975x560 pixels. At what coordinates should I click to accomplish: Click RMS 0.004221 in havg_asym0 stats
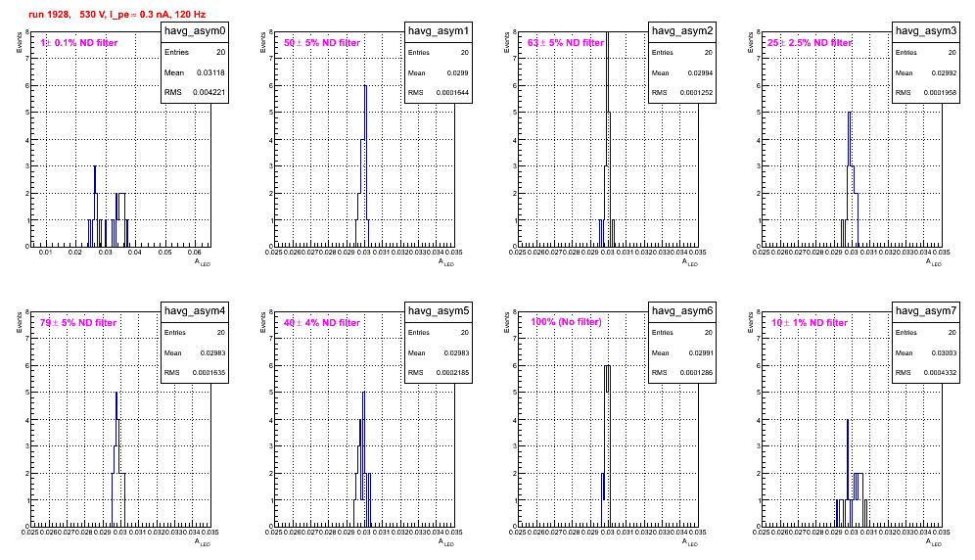click(x=195, y=93)
